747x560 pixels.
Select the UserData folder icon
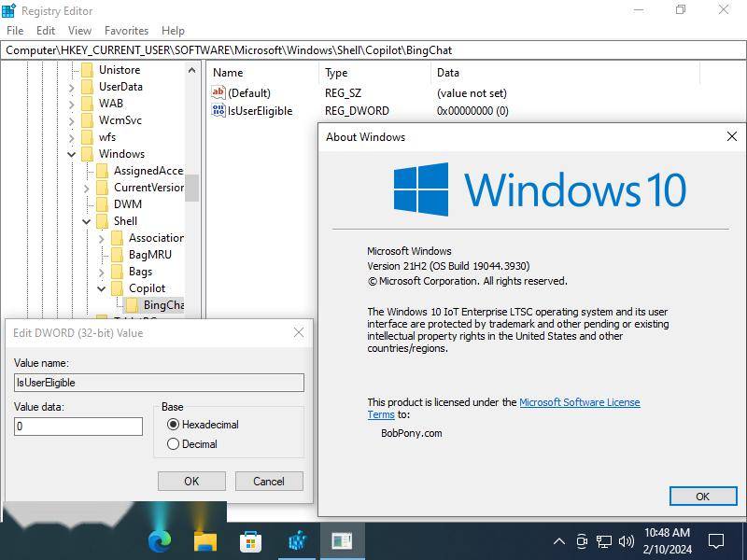(87, 87)
